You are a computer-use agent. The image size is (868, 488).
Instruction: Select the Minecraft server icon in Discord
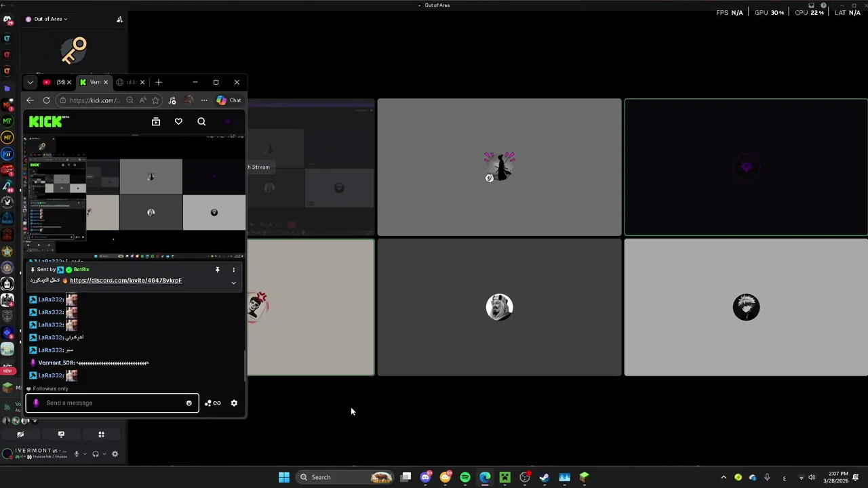tap(7, 388)
